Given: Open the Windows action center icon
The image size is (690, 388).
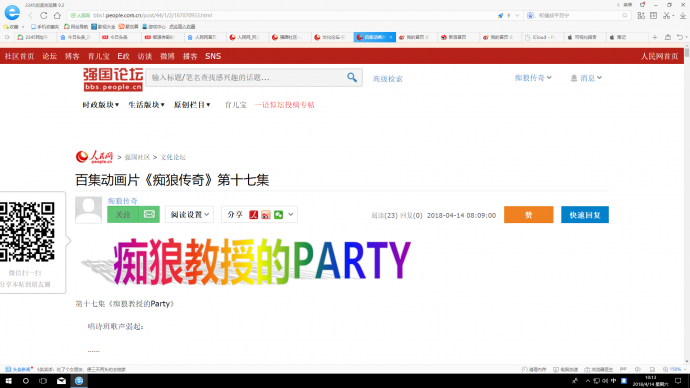Looking at the screenshot, I should tap(678, 381).
